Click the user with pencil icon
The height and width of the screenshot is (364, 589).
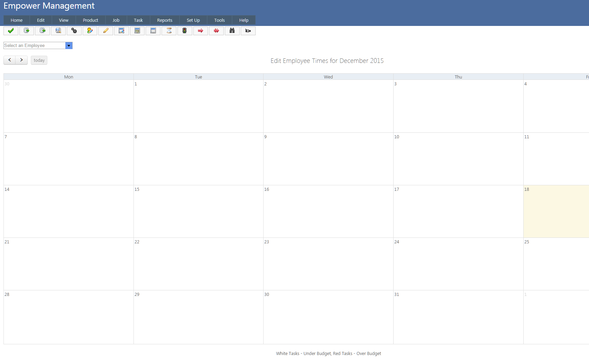(90, 31)
